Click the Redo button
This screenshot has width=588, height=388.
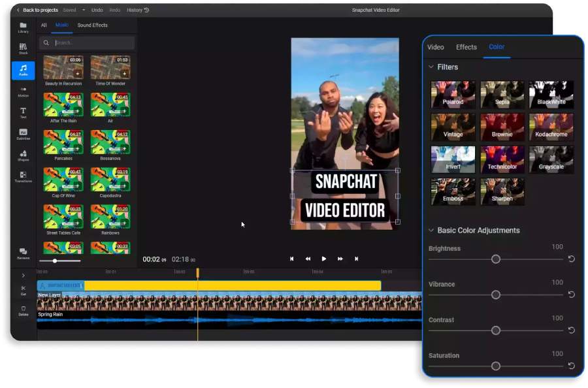click(115, 10)
